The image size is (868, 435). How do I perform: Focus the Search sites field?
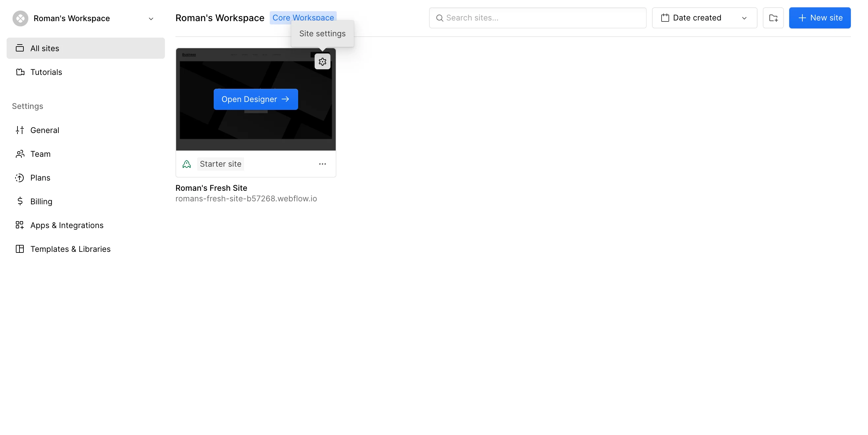(538, 18)
